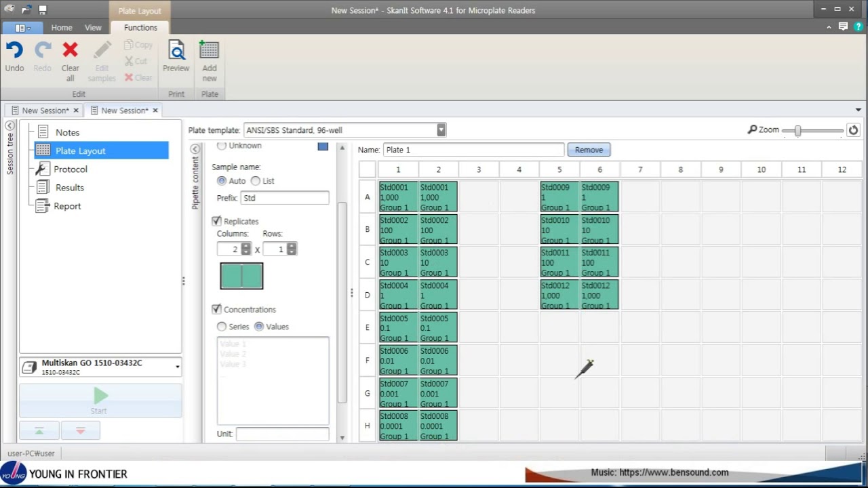Select the Series concentration radio
Screen dimensions: 868x488
[x=222, y=327]
